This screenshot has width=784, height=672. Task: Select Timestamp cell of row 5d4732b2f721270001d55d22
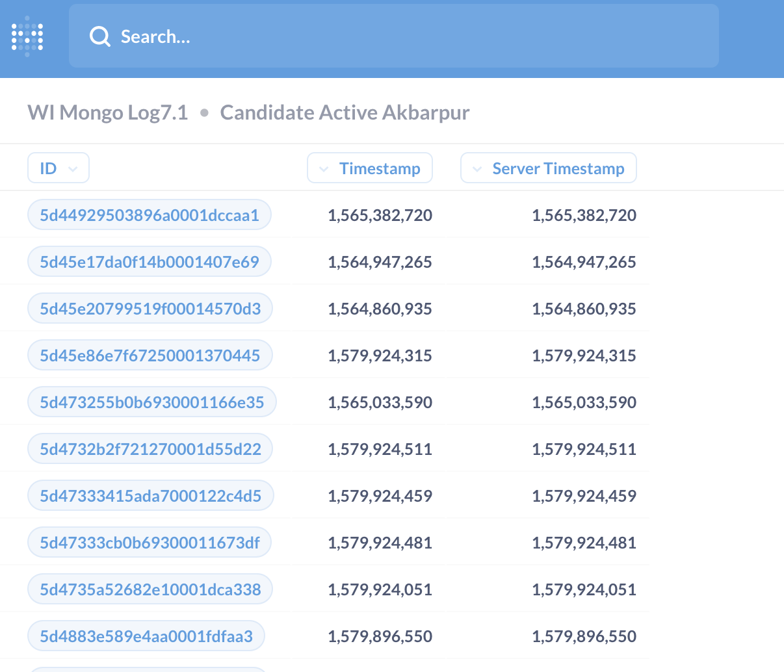click(380, 449)
